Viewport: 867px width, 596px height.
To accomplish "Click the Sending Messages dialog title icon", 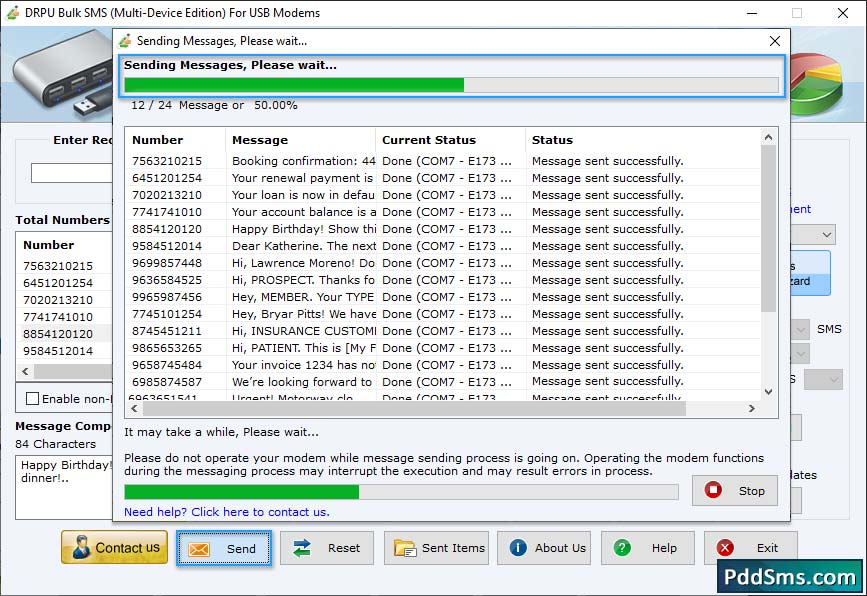I will (125, 41).
